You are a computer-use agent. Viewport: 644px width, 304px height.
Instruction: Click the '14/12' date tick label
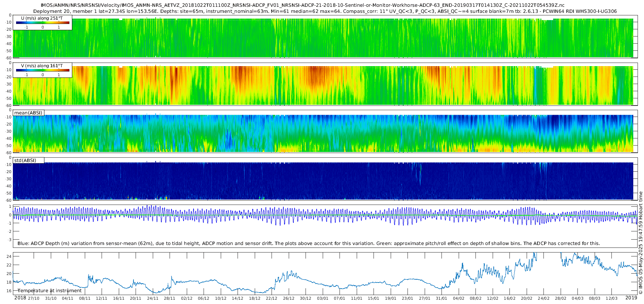tap(238, 298)
